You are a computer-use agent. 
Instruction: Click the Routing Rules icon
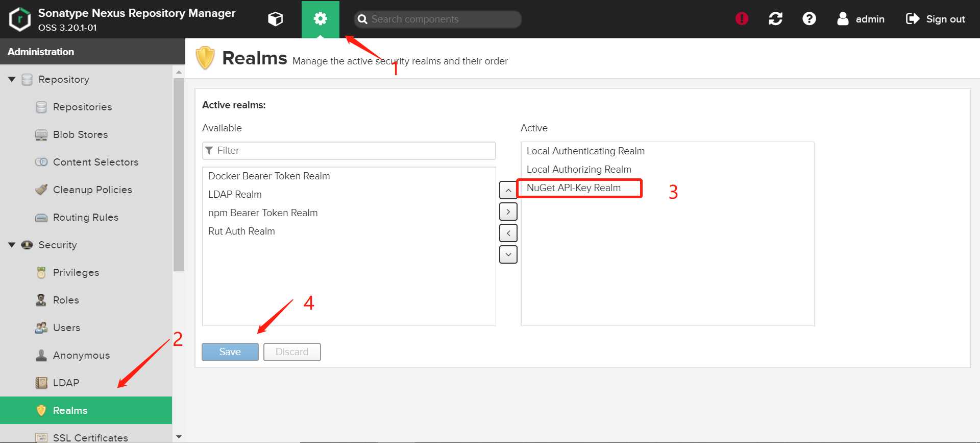click(x=41, y=218)
